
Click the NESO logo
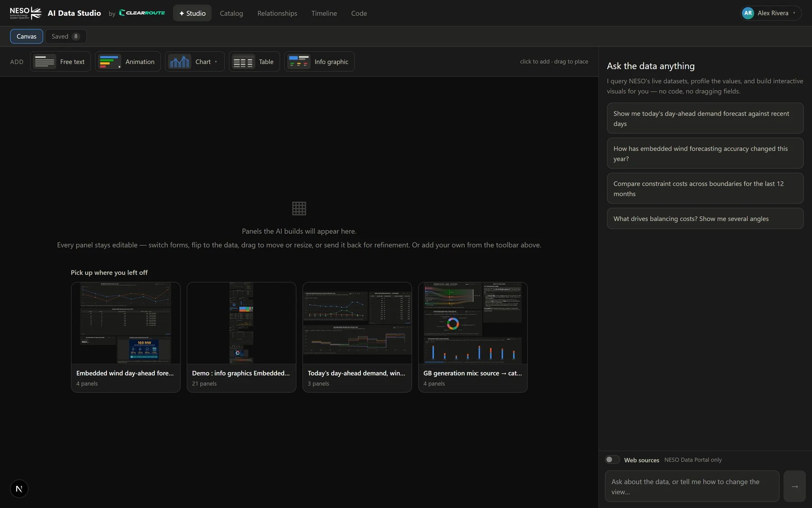click(26, 13)
